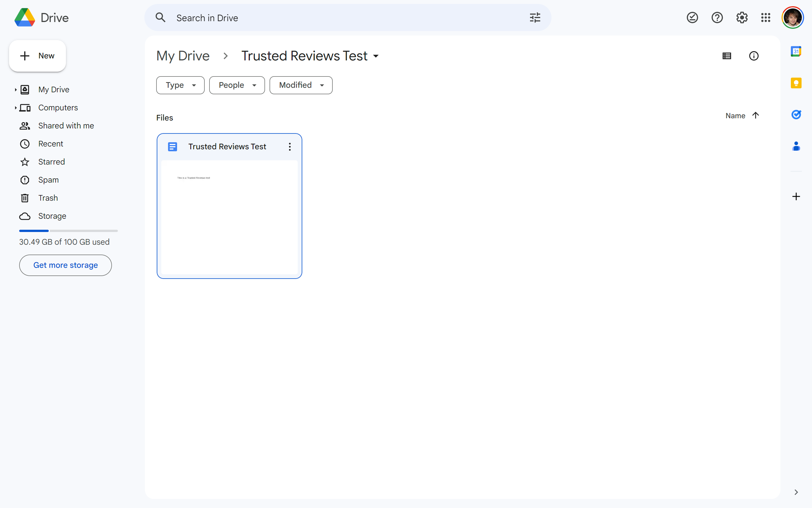Open Google Contacts side panel

(x=796, y=146)
